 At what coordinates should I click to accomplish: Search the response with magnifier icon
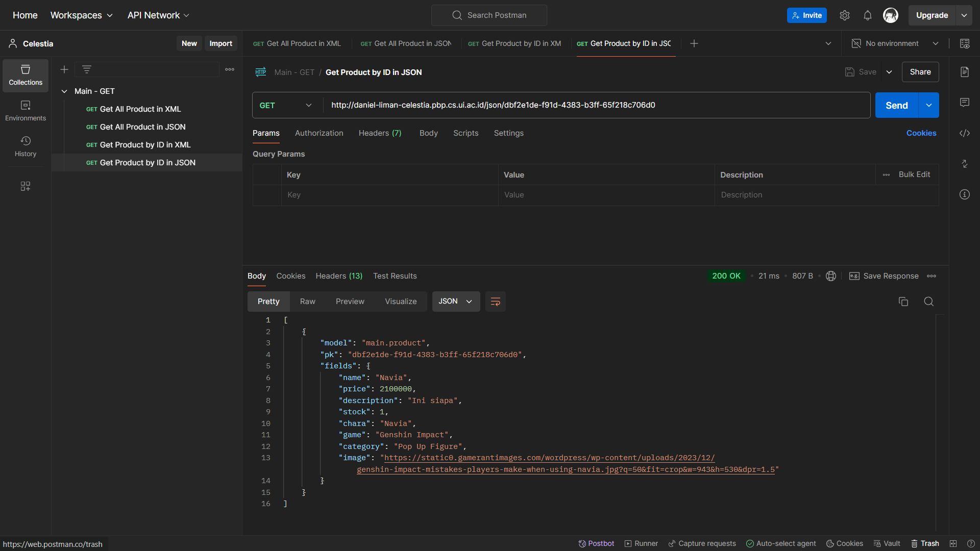coord(928,302)
